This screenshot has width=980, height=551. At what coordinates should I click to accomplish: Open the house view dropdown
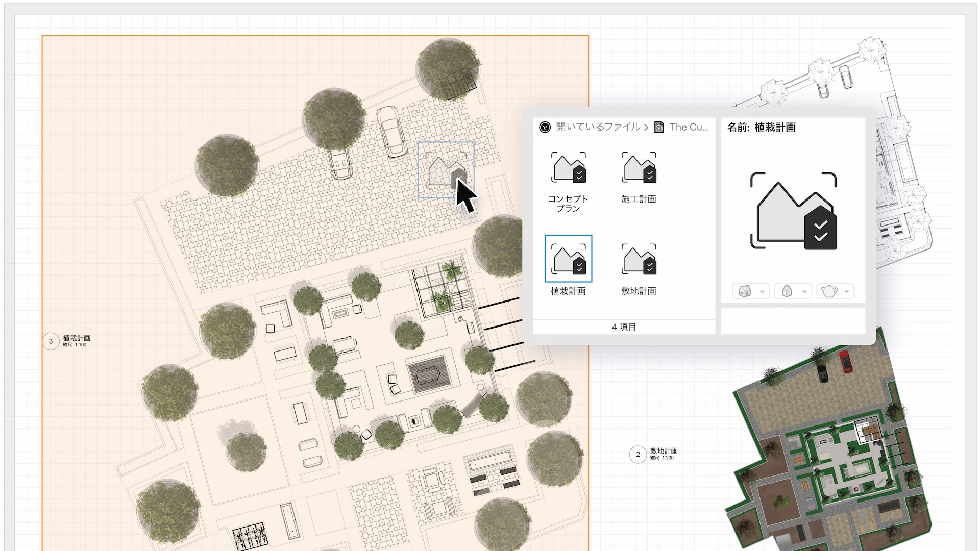click(x=751, y=291)
